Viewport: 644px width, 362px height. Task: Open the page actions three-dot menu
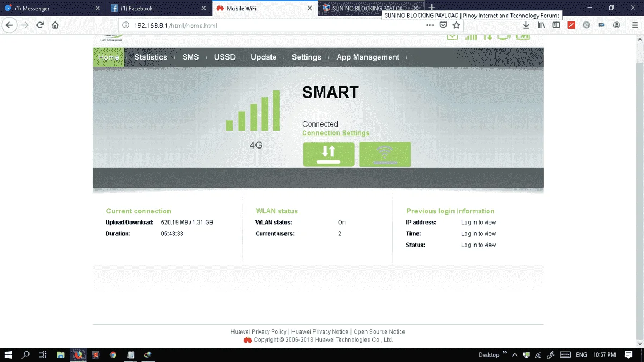430,25
